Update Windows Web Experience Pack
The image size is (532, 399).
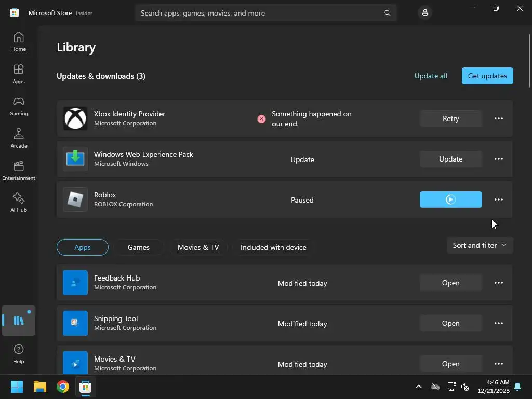click(450, 159)
